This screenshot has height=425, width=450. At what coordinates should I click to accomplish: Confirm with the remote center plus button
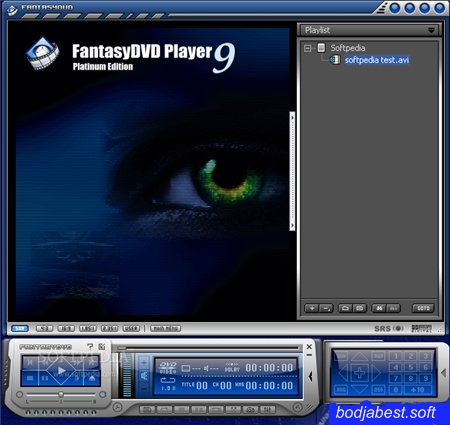click(359, 372)
